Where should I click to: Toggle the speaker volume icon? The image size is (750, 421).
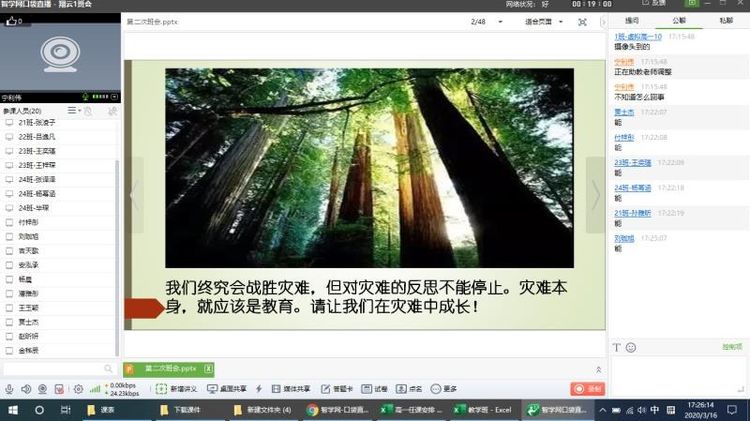27,389
